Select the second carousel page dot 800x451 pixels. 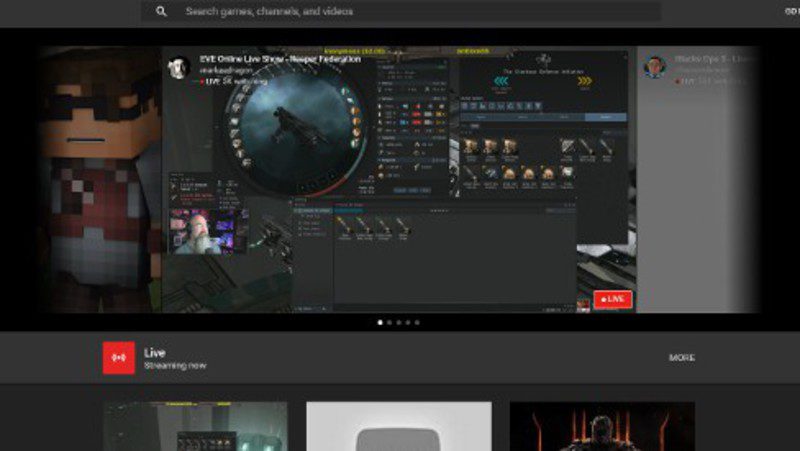(389, 323)
